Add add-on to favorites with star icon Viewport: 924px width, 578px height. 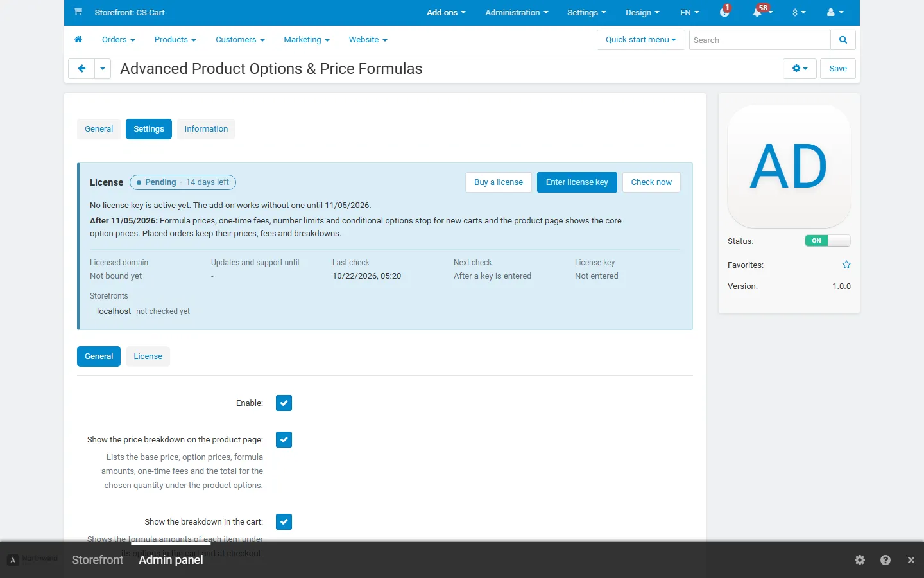[846, 265]
